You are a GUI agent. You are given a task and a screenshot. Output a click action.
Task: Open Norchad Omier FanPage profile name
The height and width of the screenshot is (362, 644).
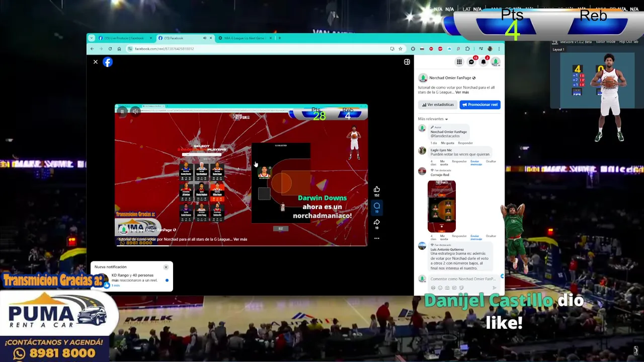point(450,78)
